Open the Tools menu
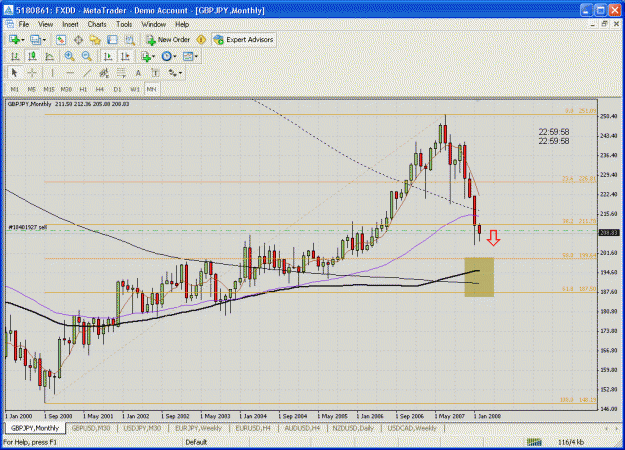This screenshot has width=625, height=450. pos(124,24)
